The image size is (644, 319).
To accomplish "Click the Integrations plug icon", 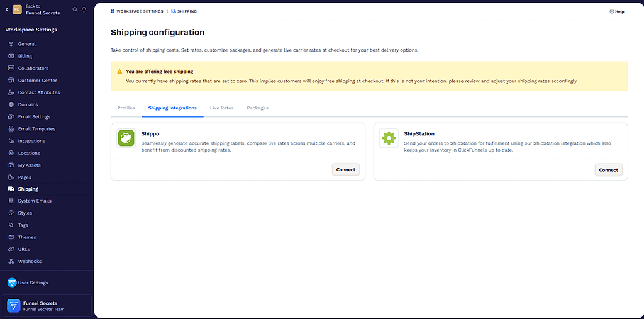I will click(x=11, y=141).
